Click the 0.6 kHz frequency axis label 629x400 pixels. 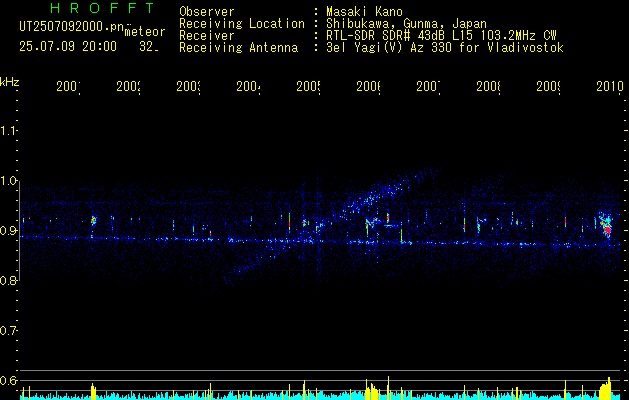pos(8,380)
